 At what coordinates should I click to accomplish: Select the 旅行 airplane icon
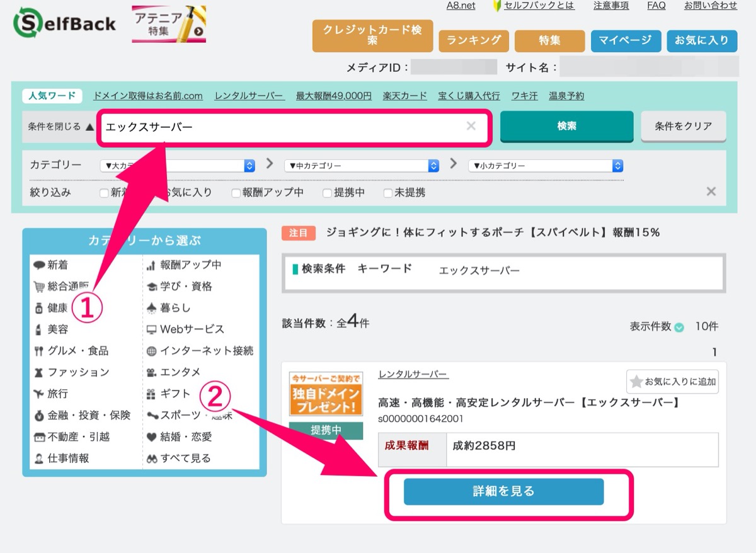[39, 394]
